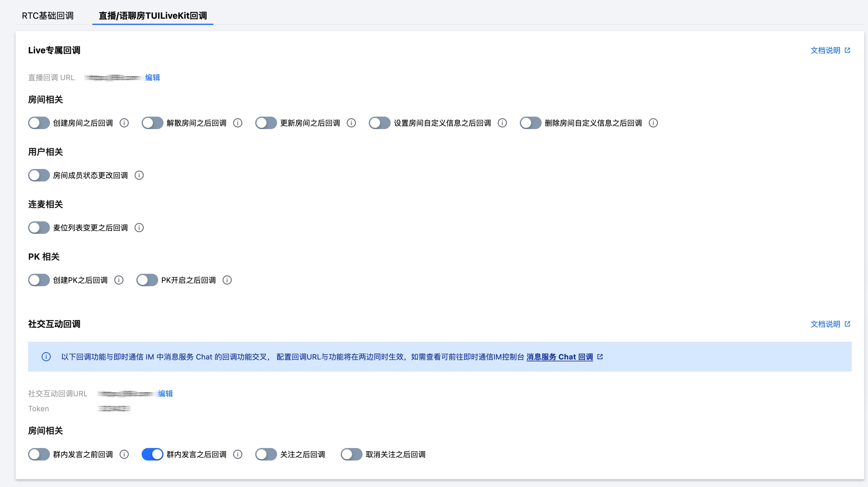
Task: Click info icon next to 房间成员状态更改回调
Action: (139, 176)
